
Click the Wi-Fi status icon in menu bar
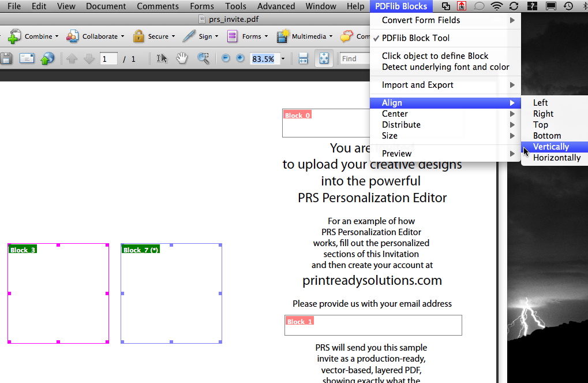[496, 6]
